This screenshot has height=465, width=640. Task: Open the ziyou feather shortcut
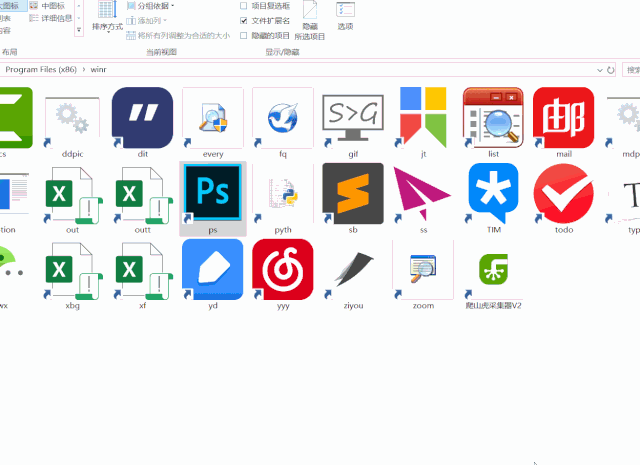tap(353, 275)
